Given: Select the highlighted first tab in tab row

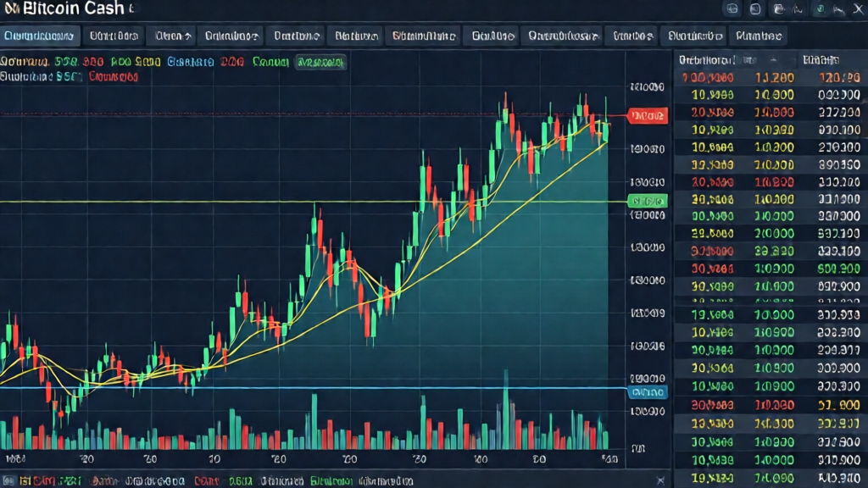Looking at the screenshot, I should tap(41, 36).
